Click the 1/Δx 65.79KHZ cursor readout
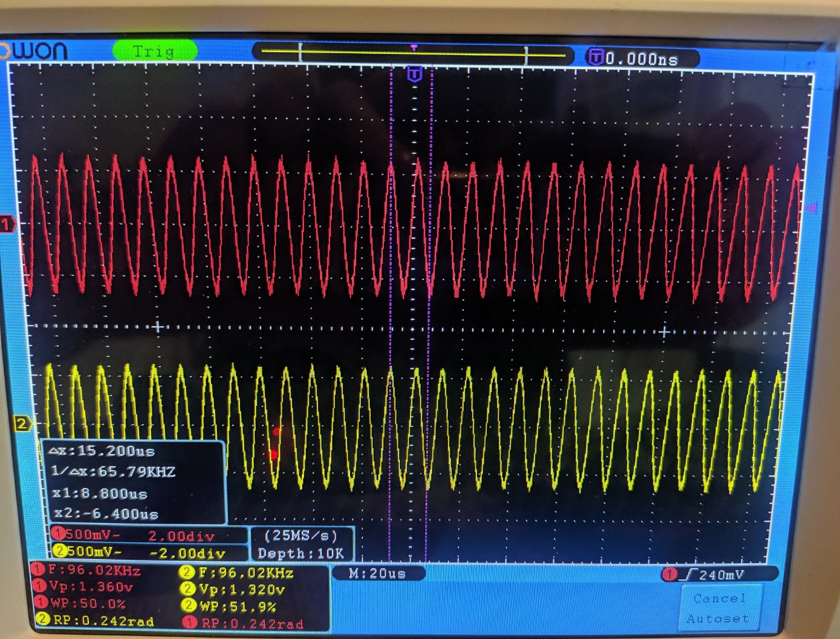The image size is (840, 639). tap(114, 472)
